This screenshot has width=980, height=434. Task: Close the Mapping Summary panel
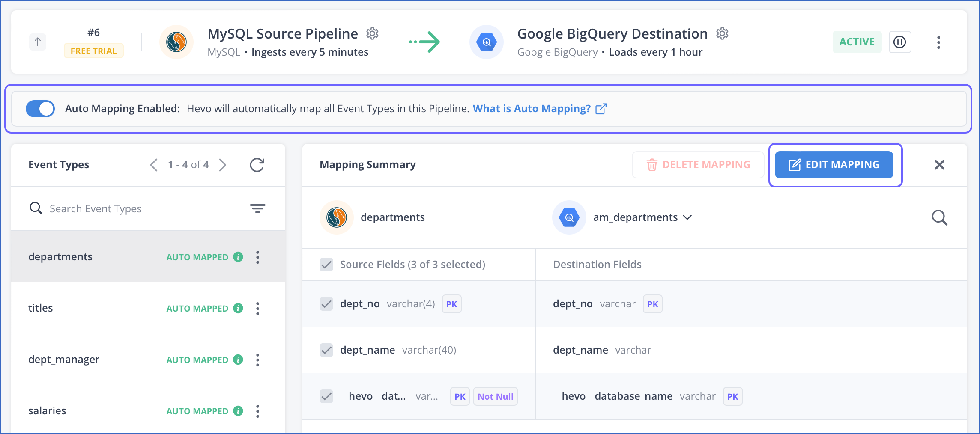pos(939,165)
